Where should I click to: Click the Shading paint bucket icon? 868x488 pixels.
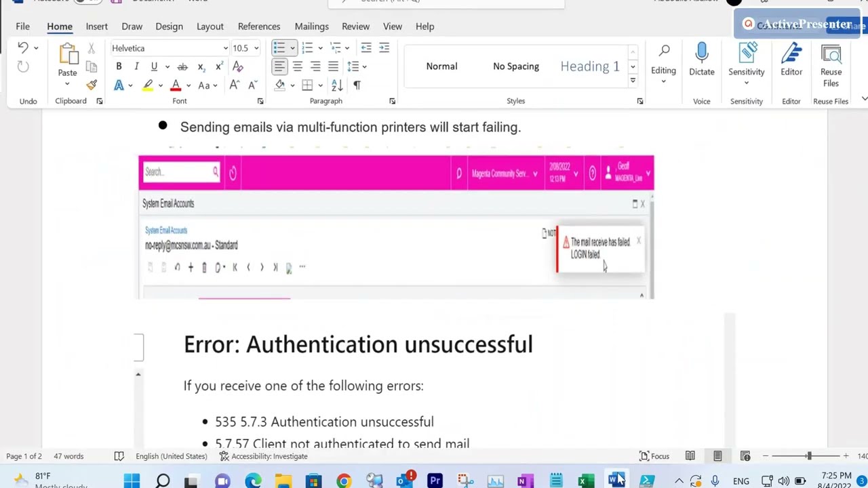click(280, 85)
